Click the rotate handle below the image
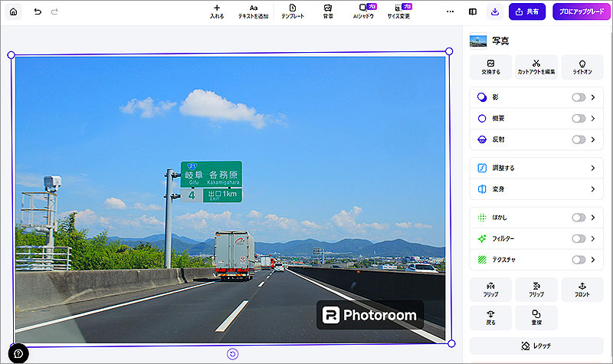 point(232,353)
